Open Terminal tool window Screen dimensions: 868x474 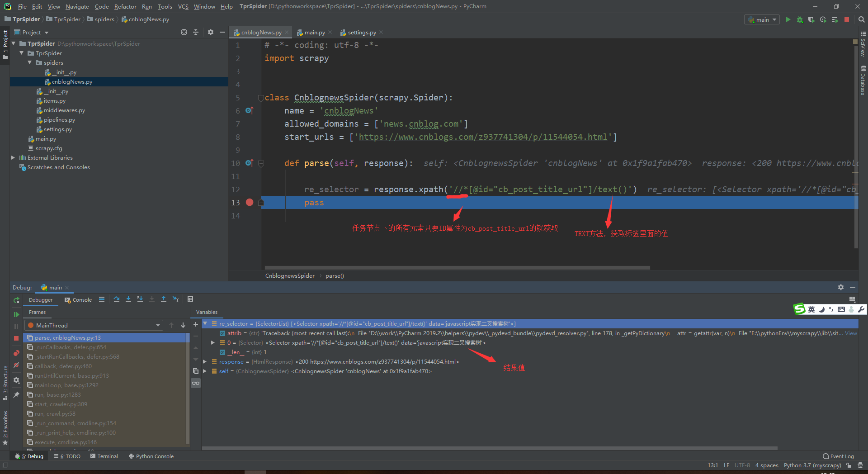pos(104,456)
